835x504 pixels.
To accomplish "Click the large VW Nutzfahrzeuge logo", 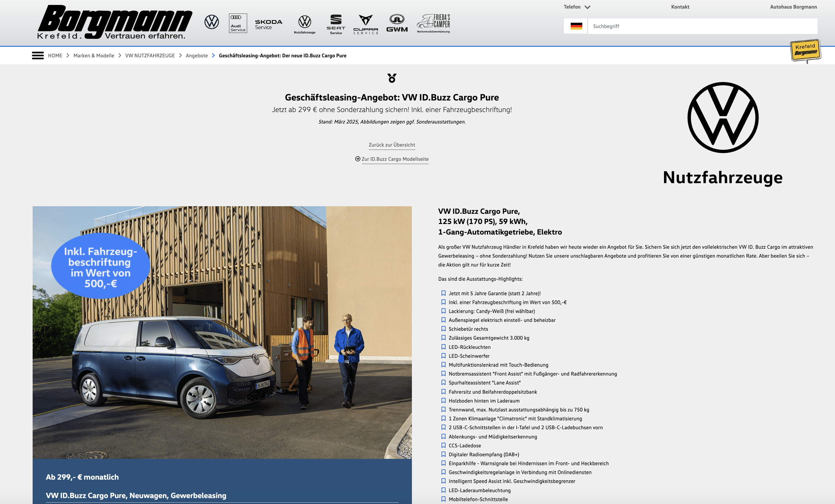I will pyautogui.click(x=723, y=134).
